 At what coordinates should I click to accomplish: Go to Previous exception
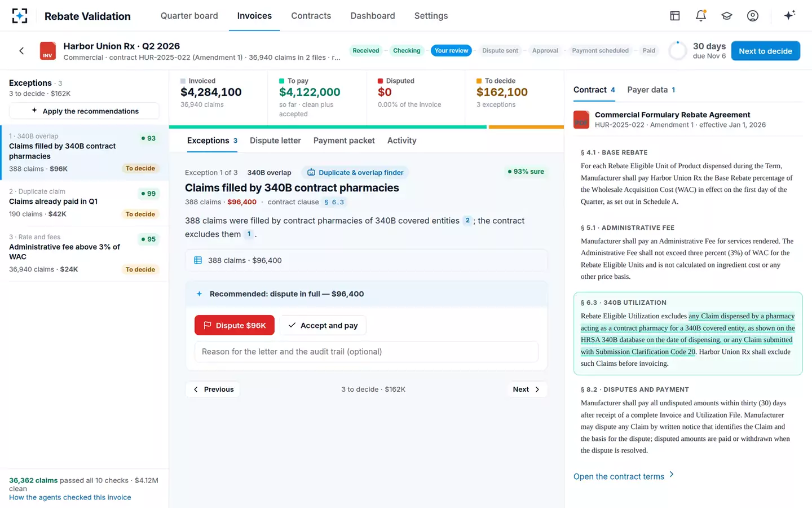[x=213, y=389]
